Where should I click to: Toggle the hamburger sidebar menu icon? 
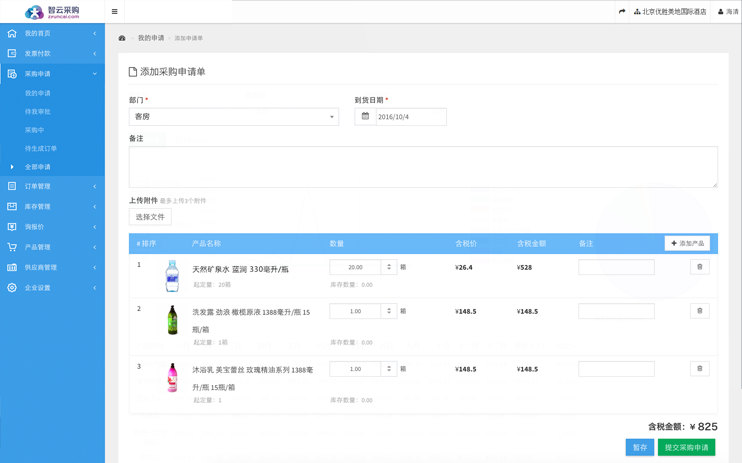point(114,12)
